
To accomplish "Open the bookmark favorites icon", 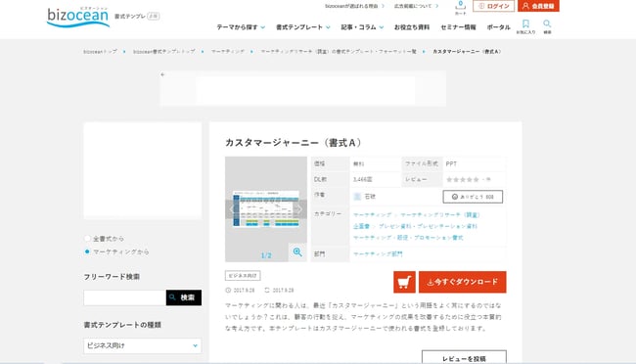I will pos(525,26).
